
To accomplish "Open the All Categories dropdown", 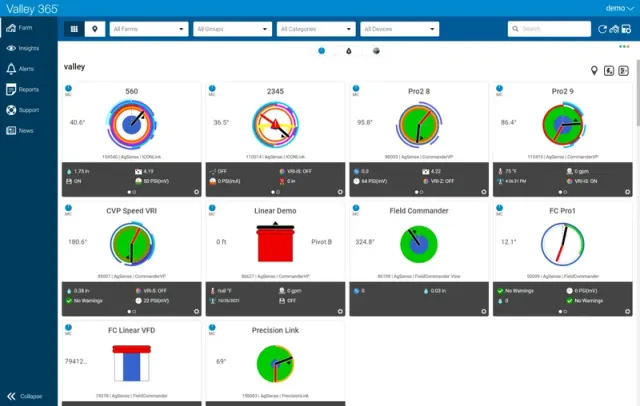I will [314, 29].
